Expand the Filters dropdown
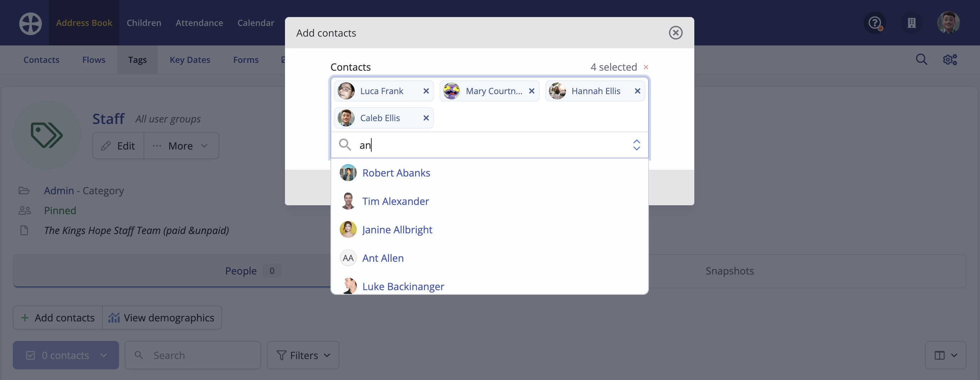 (303, 355)
